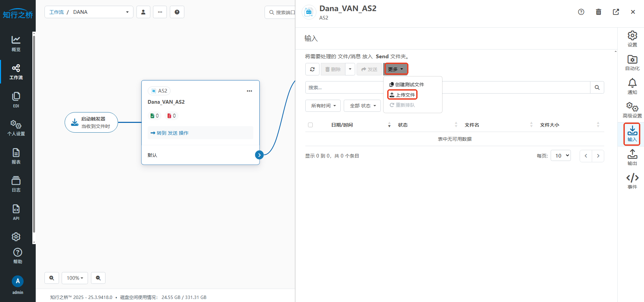644x302 pixels.
Task: Open the API section in sidebar
Action: [x=16, y=212]
